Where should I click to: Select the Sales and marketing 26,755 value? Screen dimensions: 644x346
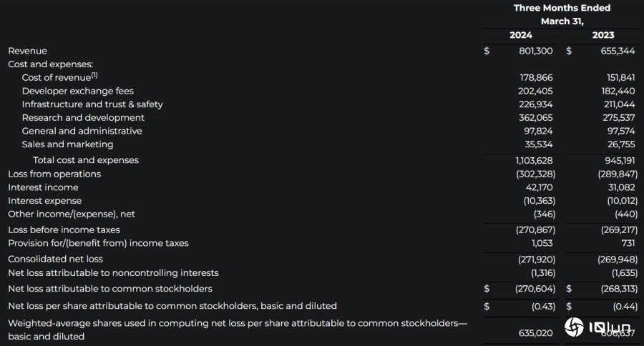click(x=621, y=144)
